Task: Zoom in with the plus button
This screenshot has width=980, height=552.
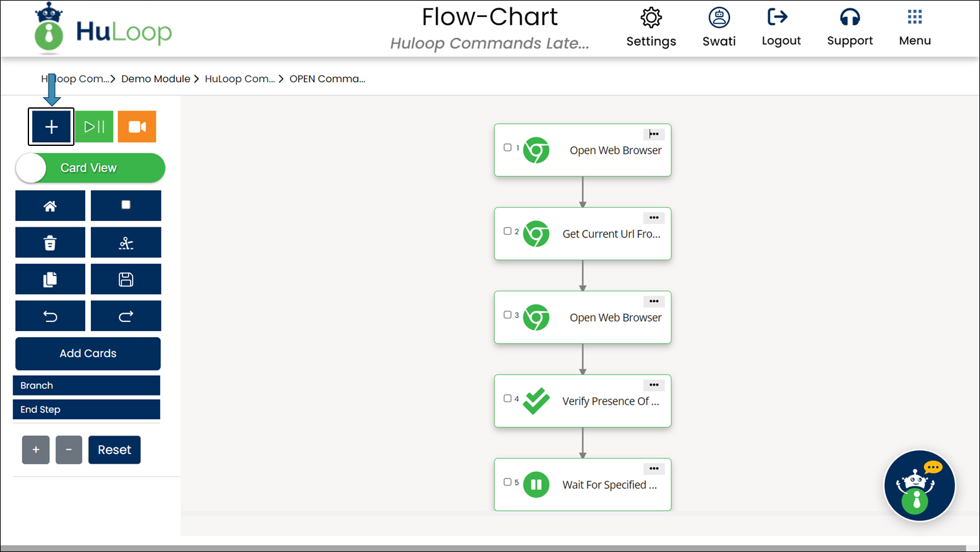Action: (x=36, y=450)
